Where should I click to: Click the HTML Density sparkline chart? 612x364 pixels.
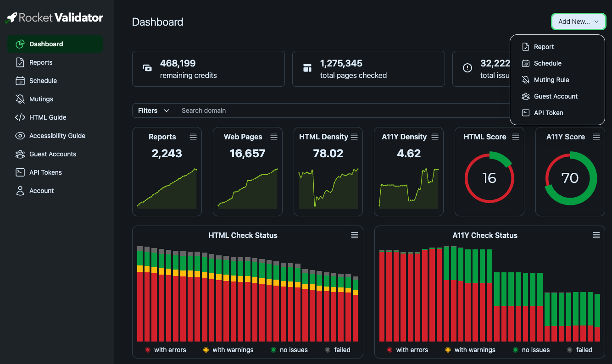[328, 188]
